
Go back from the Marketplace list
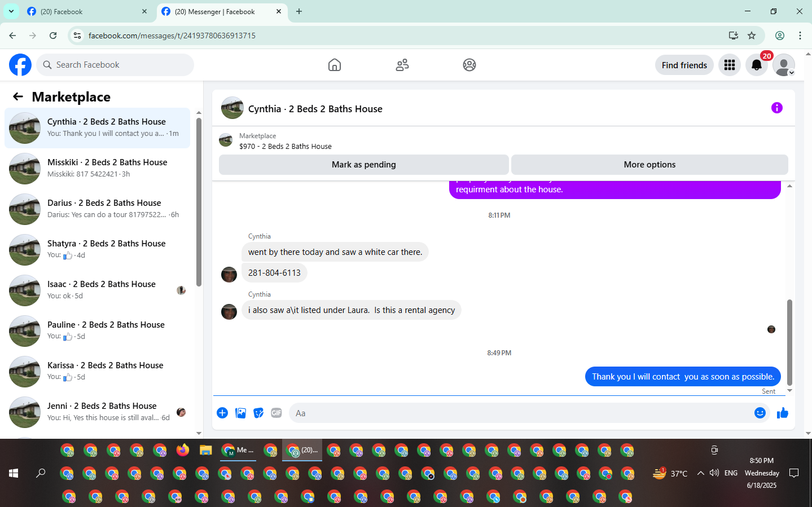(x=18, y=96)
